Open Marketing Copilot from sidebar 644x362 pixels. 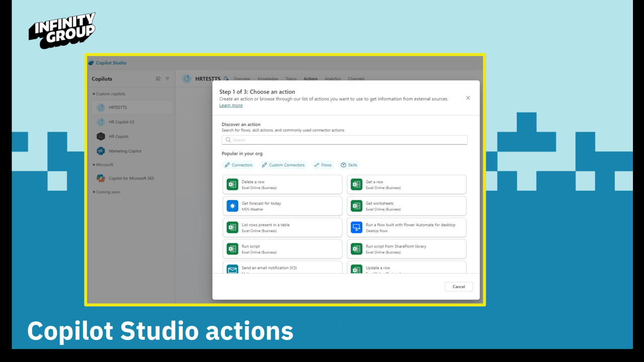tap(132, 151)
